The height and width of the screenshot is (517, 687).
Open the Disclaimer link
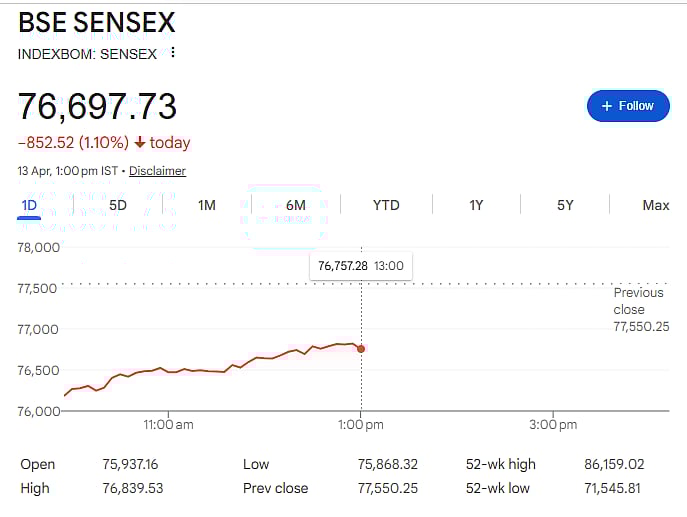tap(157, 171)
